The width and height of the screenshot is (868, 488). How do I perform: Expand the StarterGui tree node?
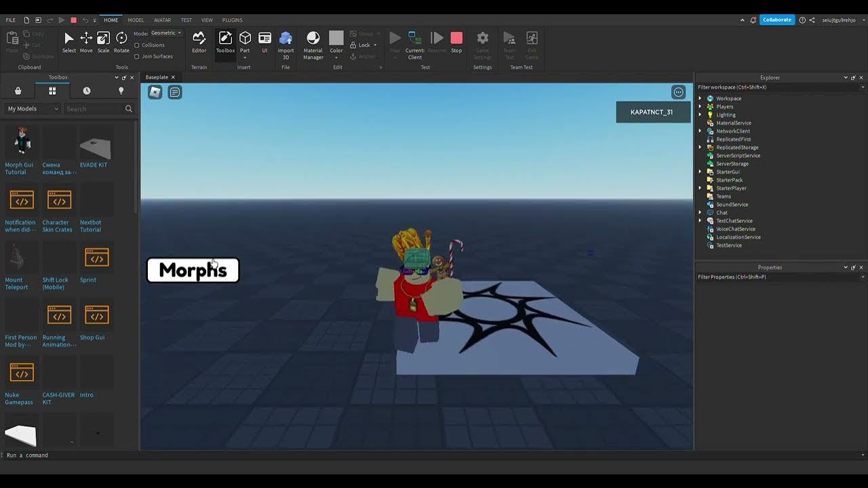click(x=701, y=171)
